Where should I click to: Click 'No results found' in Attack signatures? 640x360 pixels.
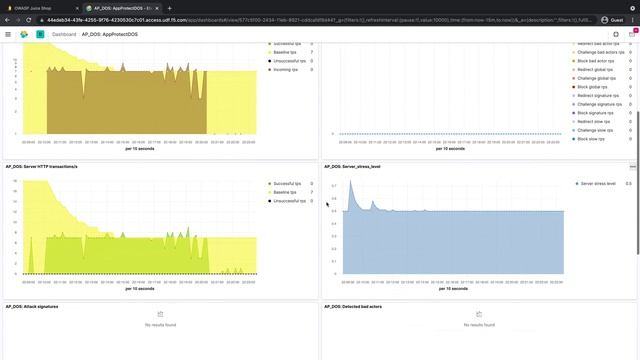point(160,325)
